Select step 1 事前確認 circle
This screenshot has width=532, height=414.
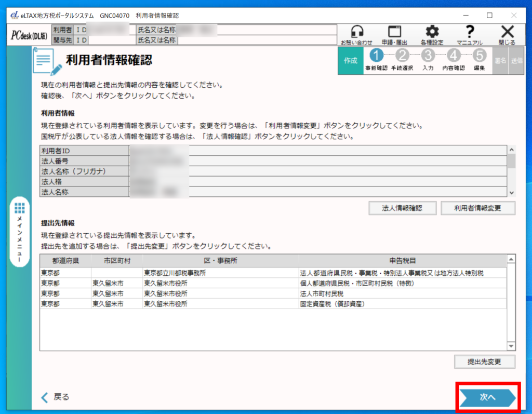coord(376,56)
